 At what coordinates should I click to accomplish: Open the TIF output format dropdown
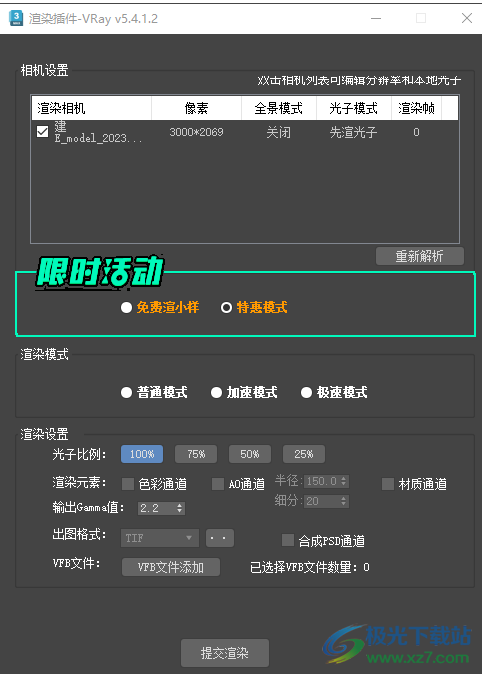point(160,538)
